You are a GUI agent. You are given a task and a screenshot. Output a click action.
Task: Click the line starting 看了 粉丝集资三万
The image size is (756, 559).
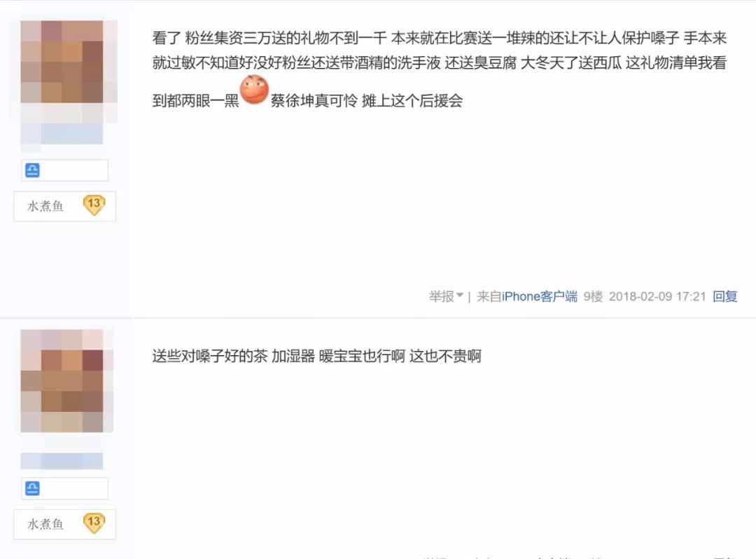[439, 38]
